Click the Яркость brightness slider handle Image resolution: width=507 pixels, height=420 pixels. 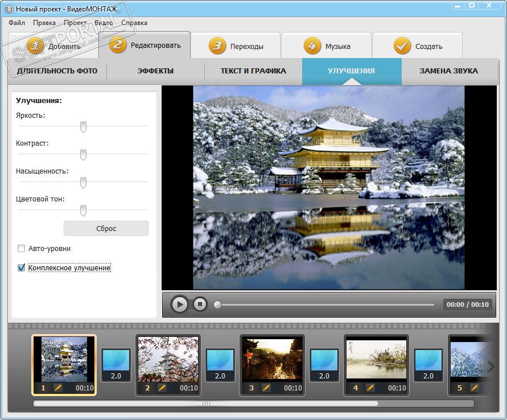pyautogui.click(x=83, y=126)
